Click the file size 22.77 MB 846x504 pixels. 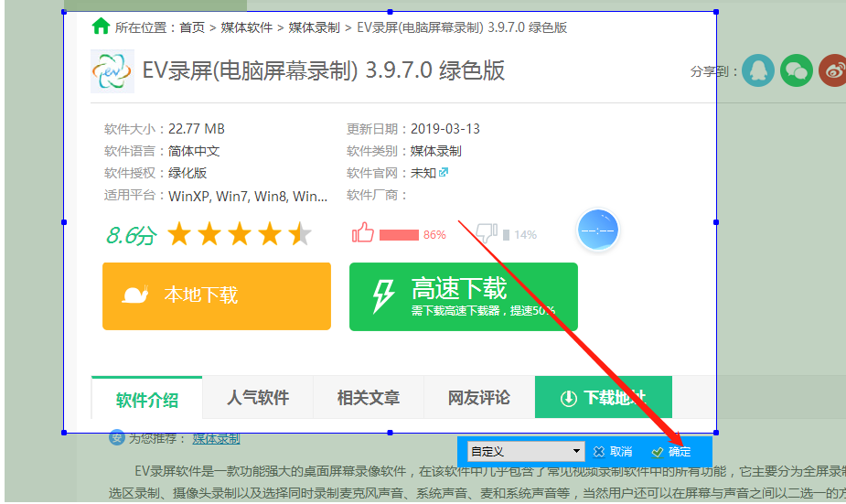point(197,129)
